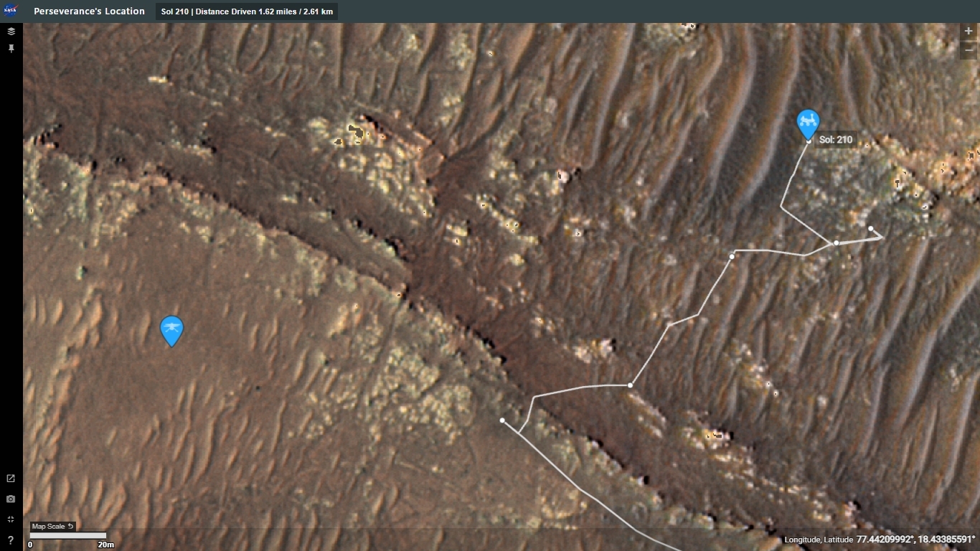
Task: Open the external link share icon
Action: 11,479
